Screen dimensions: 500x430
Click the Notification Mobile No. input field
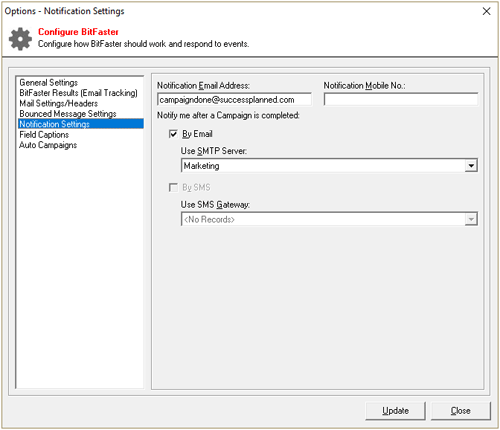[401, 100]
